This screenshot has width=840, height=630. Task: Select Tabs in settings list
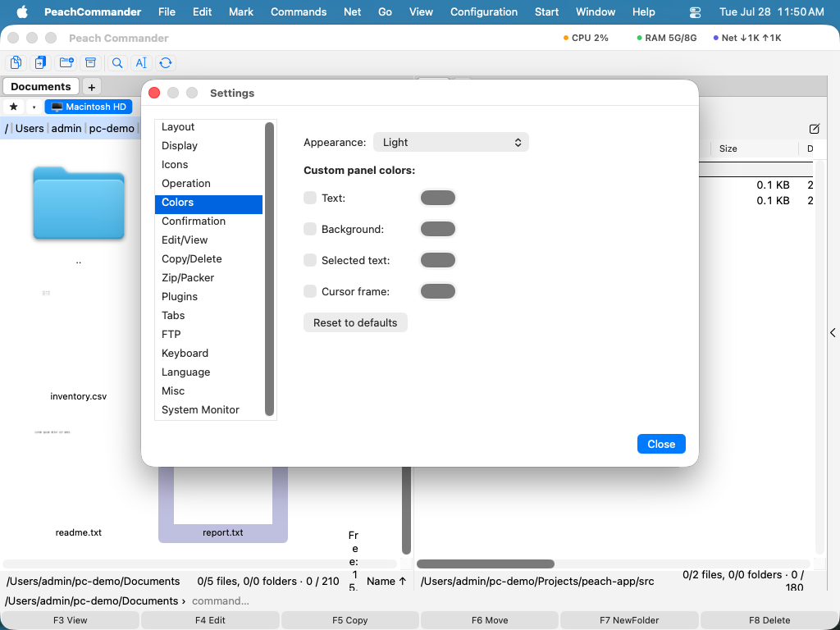pyautogui.click(x=209, y=316)
